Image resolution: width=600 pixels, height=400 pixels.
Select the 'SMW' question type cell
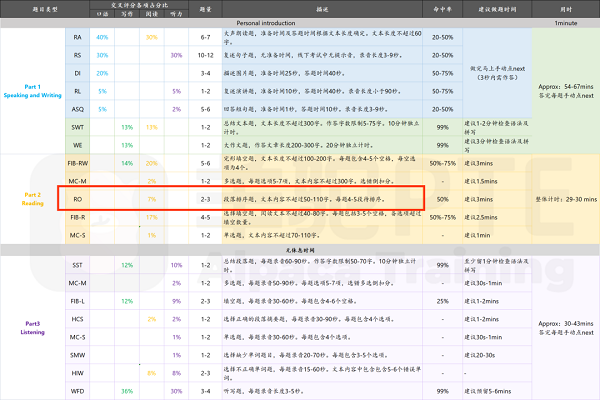tap(77, 355)
